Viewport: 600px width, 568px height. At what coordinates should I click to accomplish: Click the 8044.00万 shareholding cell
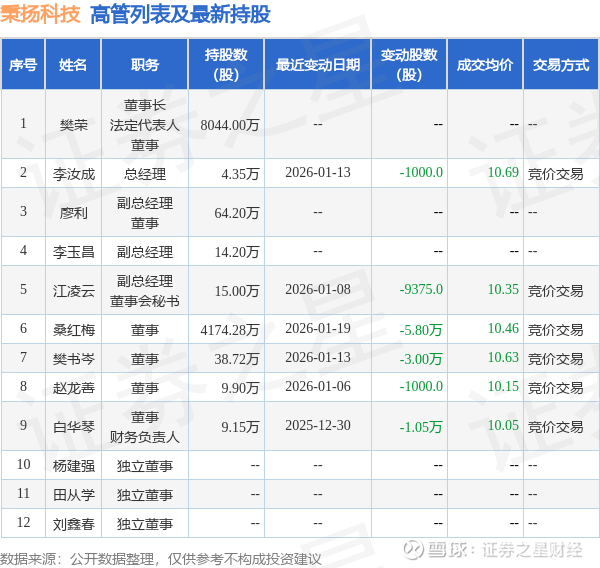pyautogui.click(x=230, y=125)
